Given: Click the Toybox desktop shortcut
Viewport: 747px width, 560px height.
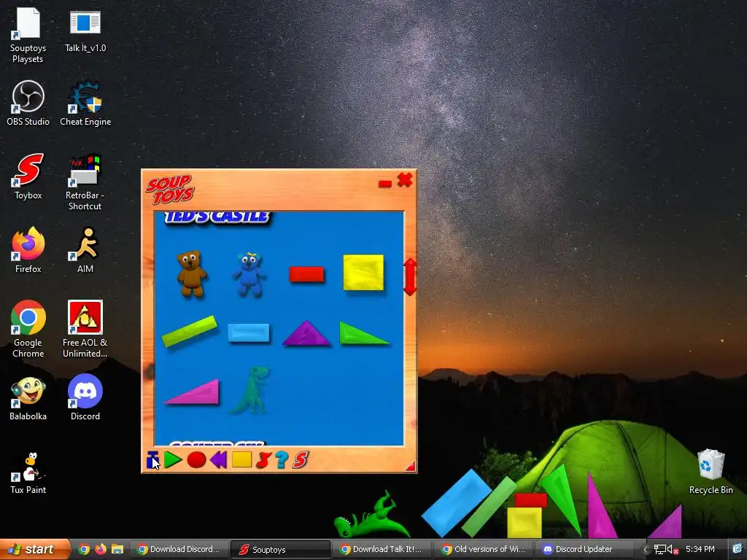Looking at the screenshot, I should tap(28, 176).
